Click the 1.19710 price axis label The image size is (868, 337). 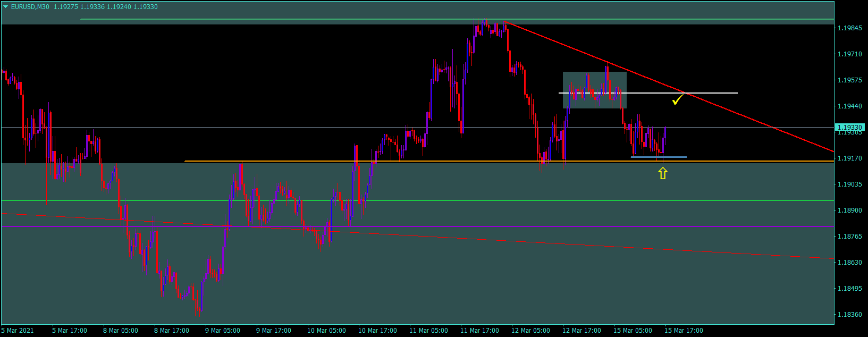(x=849, y=54)
